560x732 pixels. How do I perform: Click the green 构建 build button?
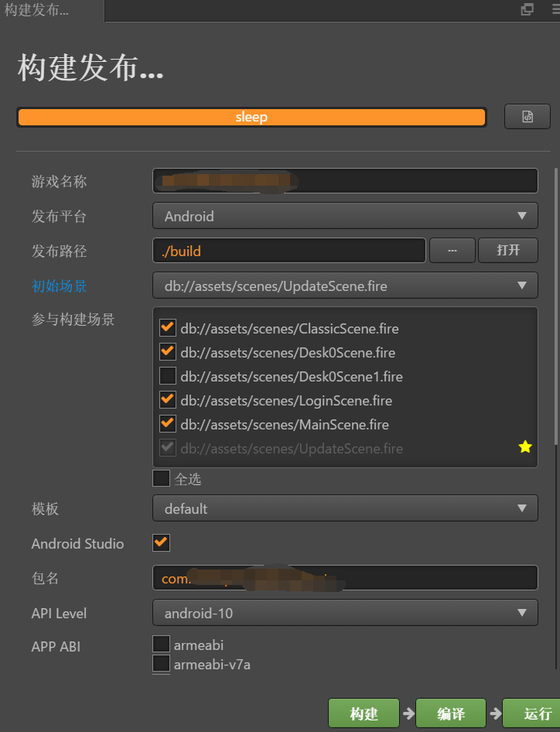pos(364,713)
